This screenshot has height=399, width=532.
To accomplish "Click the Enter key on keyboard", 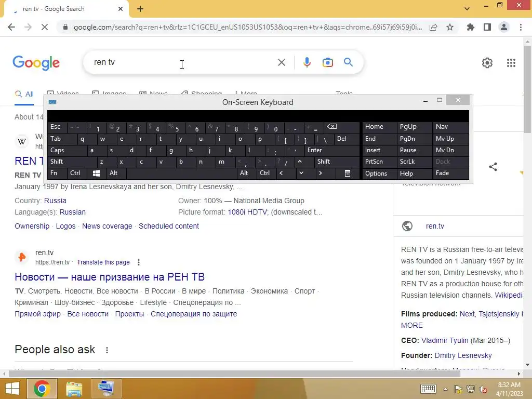I will (332, 150).
